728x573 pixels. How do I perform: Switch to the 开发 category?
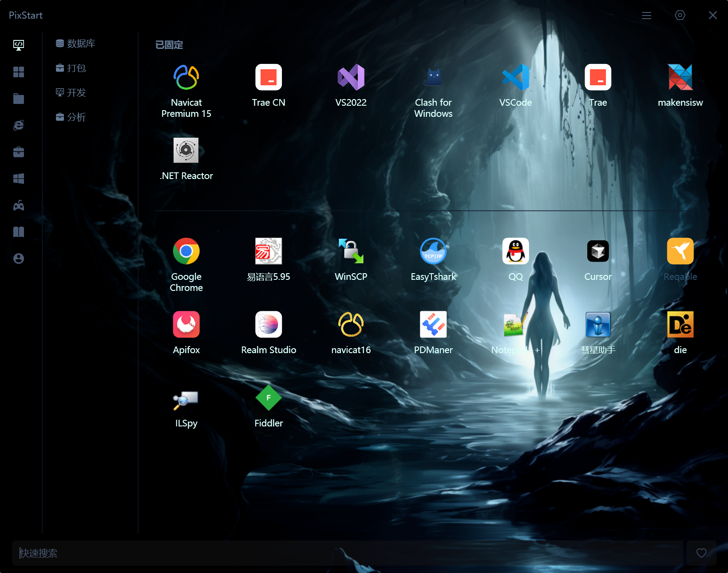[71, 92]
